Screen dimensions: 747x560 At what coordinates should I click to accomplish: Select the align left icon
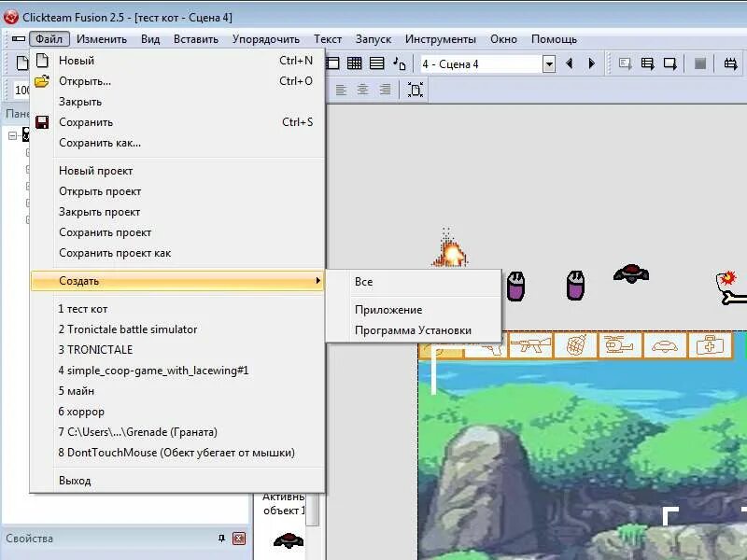click(341, 89)
